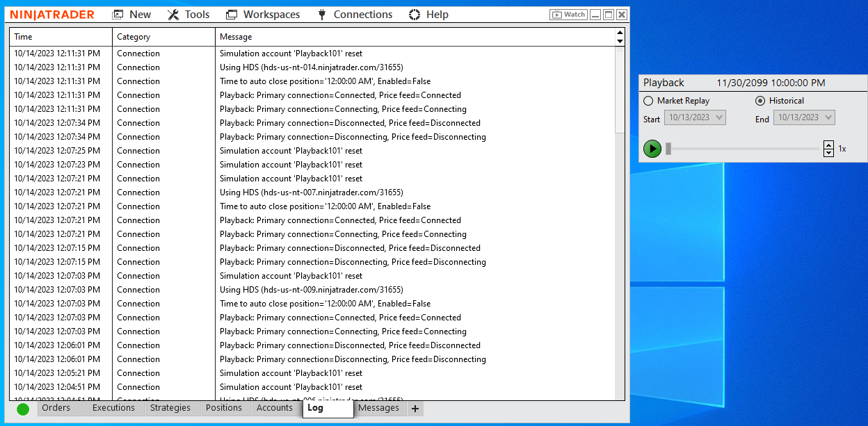Click the Time column header
The height and width of the screenshot is (426, 868).
tap(61, 37)
